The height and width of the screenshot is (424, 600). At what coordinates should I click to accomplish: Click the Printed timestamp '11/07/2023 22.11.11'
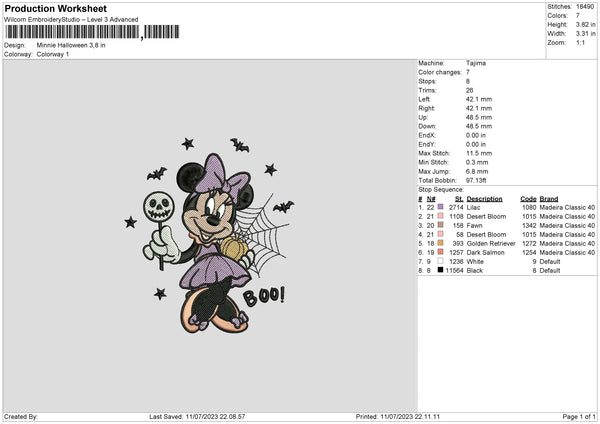(x=410, y=417)
